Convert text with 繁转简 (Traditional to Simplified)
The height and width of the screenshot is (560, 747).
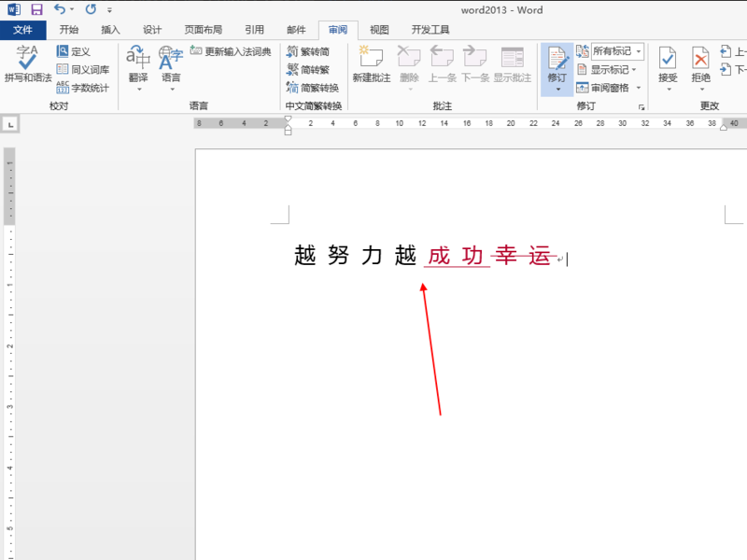coord(308,51)
